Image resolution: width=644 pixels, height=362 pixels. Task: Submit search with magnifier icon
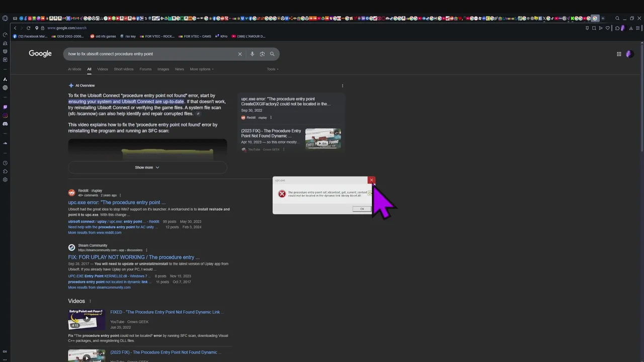point(272,54)
